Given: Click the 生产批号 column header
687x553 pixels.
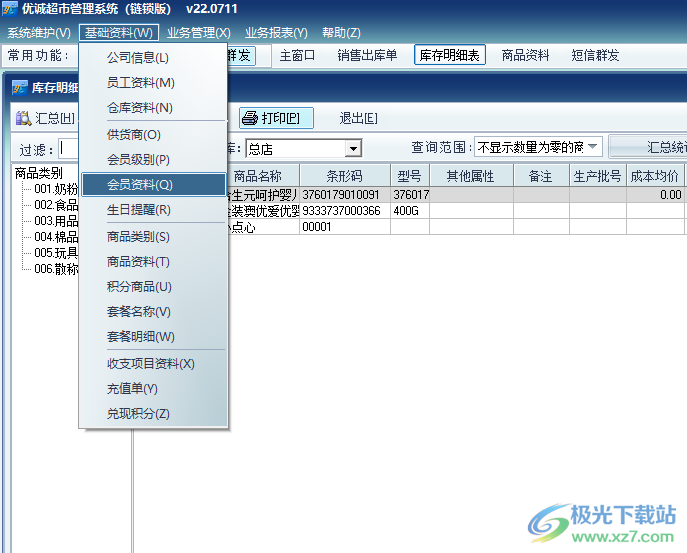Looking at the screenshot, I should pyautogui.click(x=598, y=176).
